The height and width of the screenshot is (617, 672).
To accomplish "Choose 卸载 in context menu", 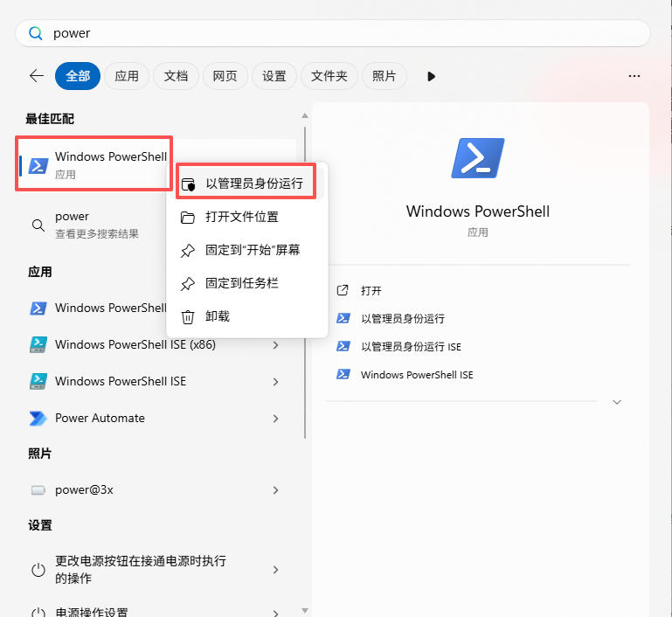I will [246, 316].
